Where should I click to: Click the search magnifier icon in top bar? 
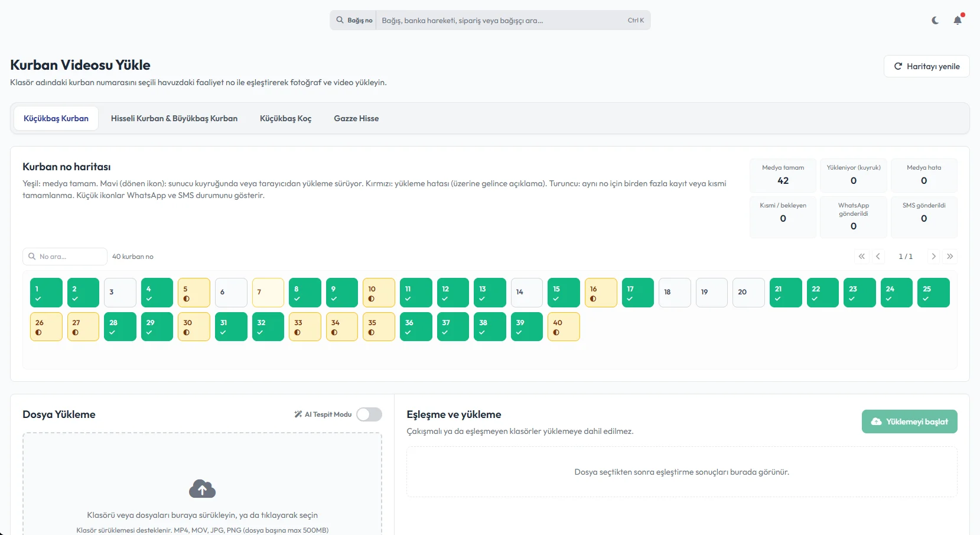340,20
